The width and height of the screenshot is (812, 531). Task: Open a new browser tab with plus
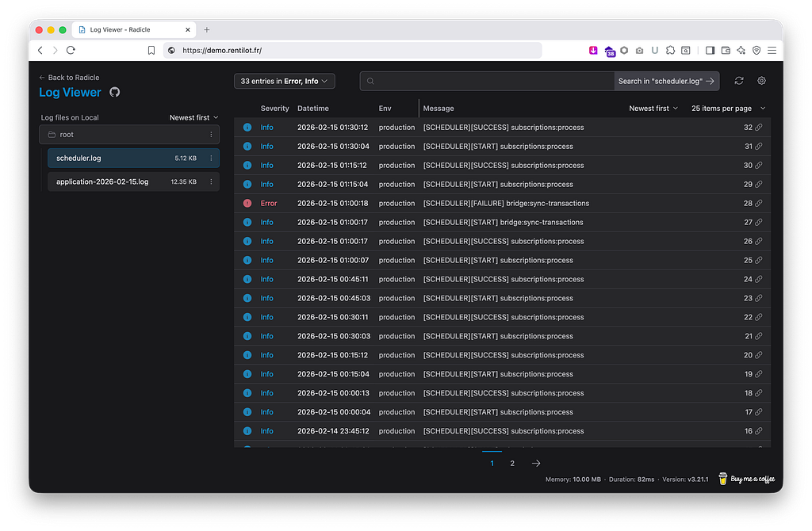point(207,30)
